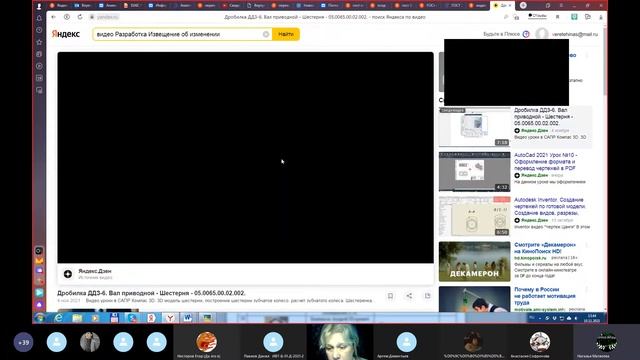
Task: Go back using browser back arrow
Action: (53, 17)
